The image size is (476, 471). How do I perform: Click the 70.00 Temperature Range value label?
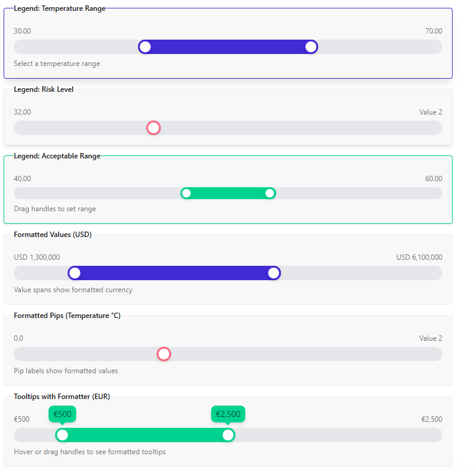point(433,31)
